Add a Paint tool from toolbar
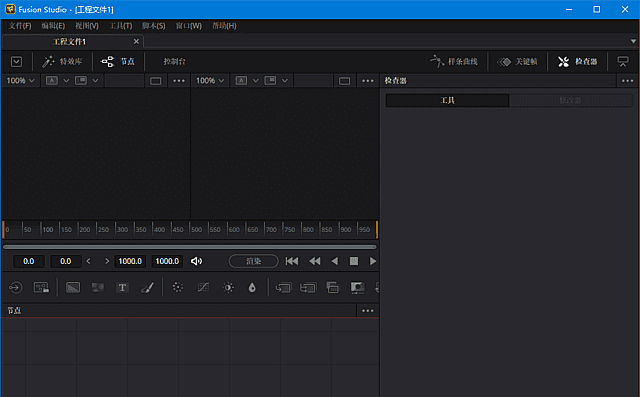This screenshot has height=397, width=640. tap(147, 288)
